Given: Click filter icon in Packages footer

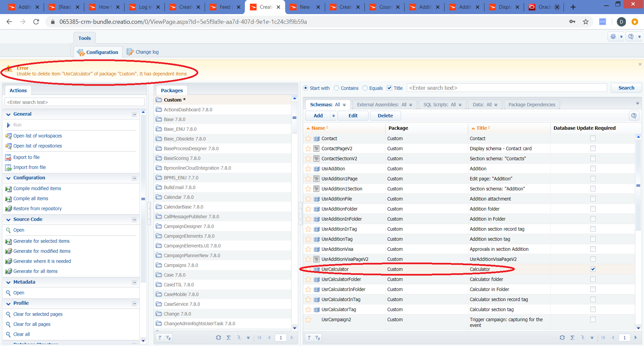Looking at the screenshot, I should pos(160,338).
